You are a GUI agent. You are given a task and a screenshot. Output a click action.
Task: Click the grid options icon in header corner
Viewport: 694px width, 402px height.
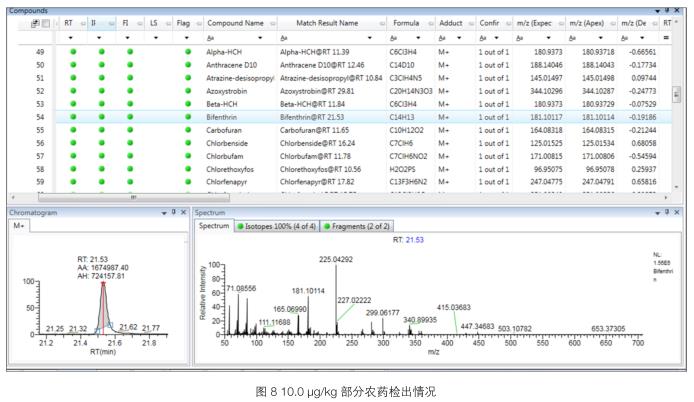tap(34, 22)
